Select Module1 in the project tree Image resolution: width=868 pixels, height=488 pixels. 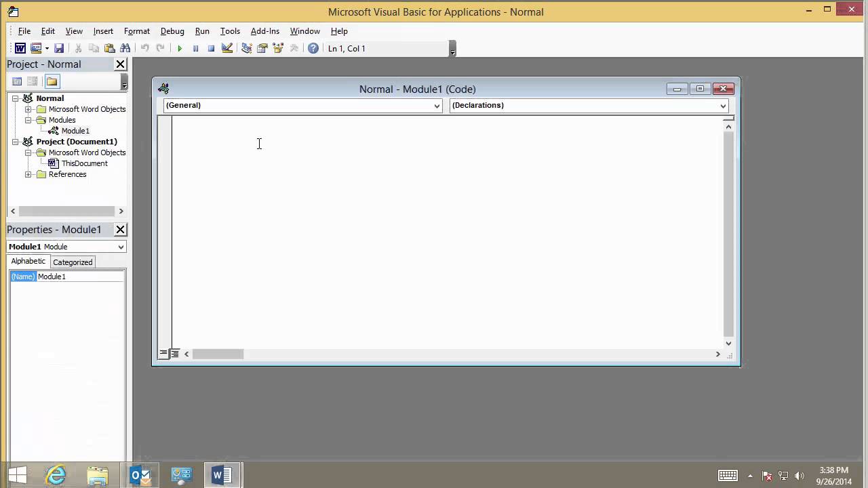pyautogui.click(x=75, y=131)
